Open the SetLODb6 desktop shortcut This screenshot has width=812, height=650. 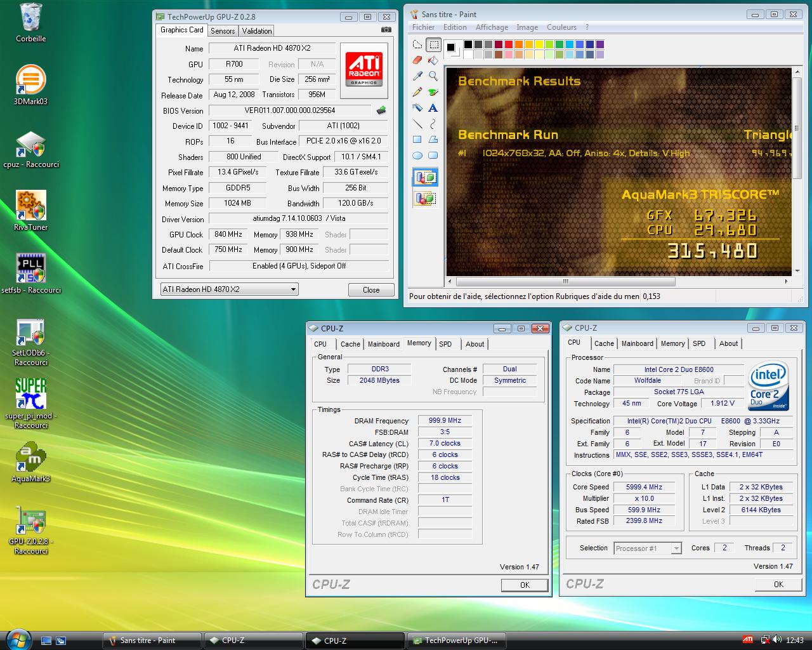(x=30, y=342)
